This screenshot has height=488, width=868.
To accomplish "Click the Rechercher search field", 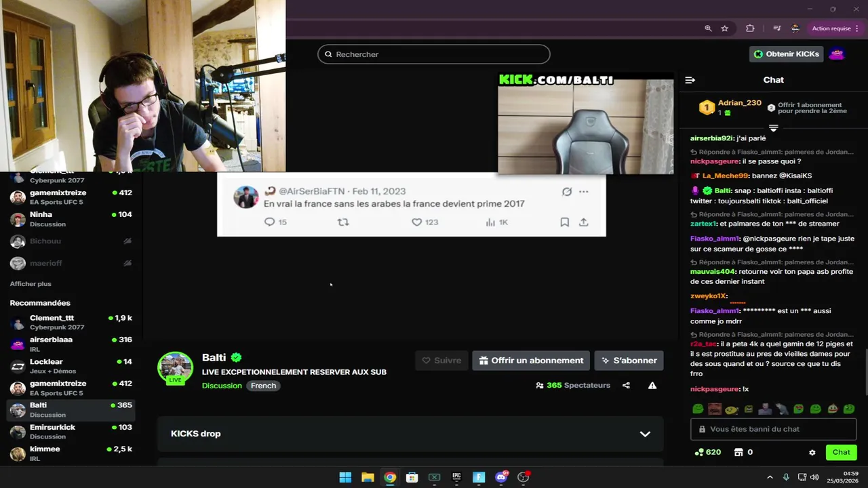I will (434, 54).
